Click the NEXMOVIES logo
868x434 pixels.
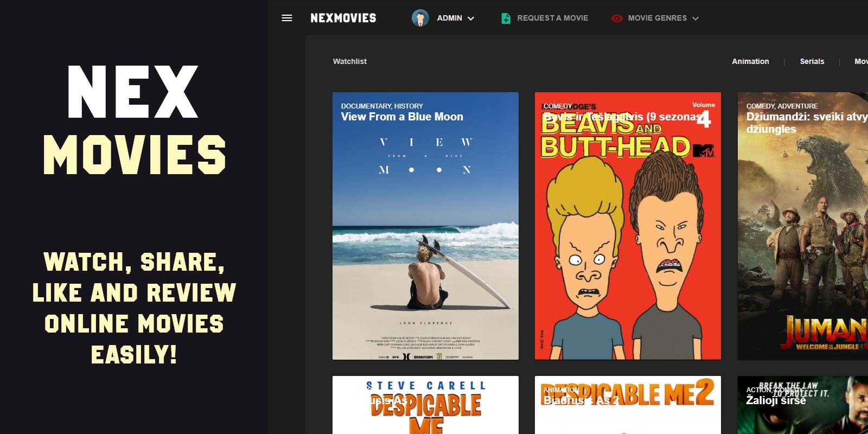343,18
